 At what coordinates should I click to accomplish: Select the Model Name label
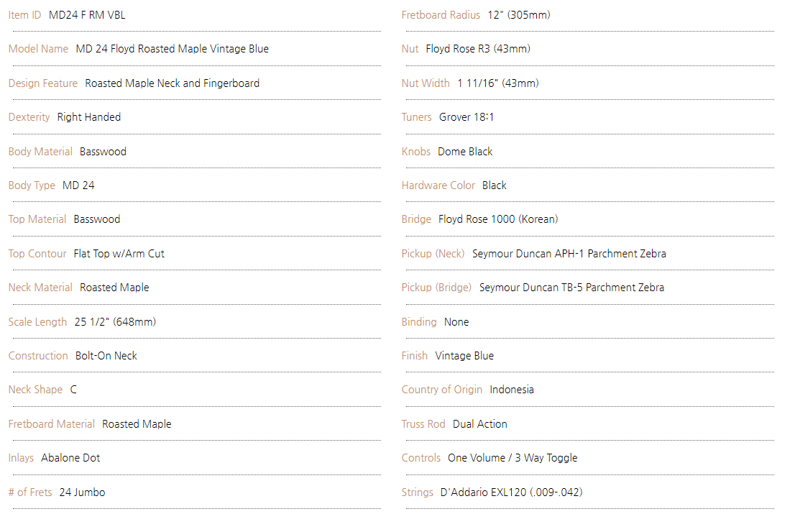coord(38,49)
